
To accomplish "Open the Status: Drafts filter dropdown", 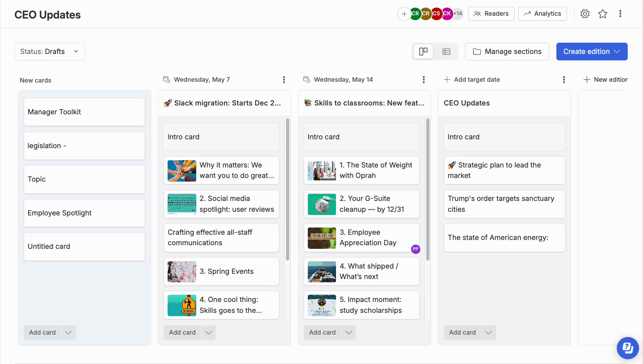I will (x=50, y=52).
